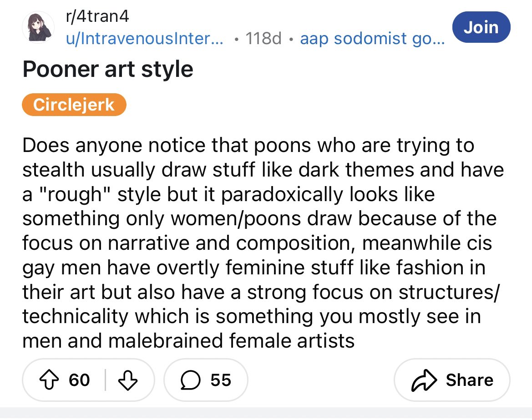Open the post by its bold title

click(108, 69)
